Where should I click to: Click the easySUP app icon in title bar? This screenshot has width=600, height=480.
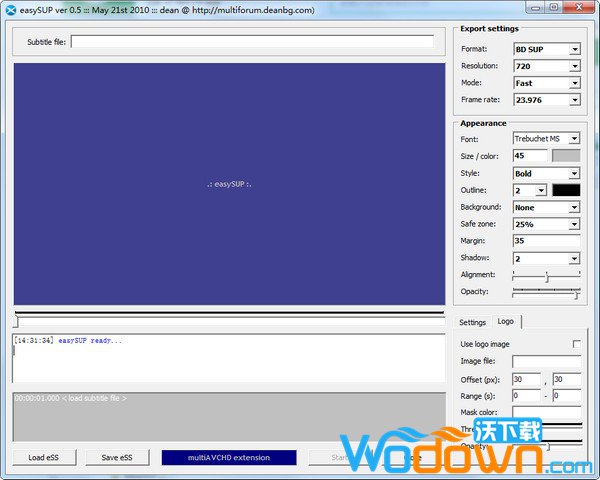pos(10,9)
